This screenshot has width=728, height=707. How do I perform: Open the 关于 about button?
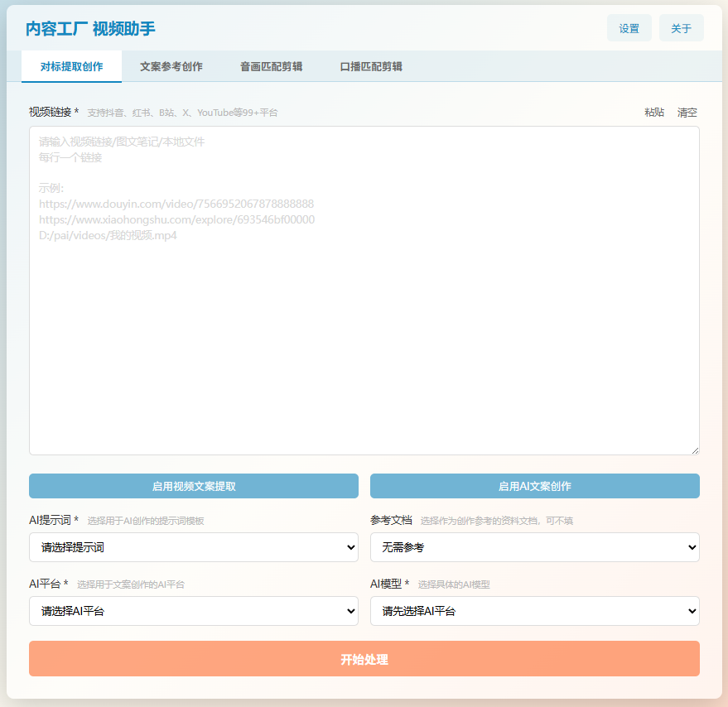(681, 28)
